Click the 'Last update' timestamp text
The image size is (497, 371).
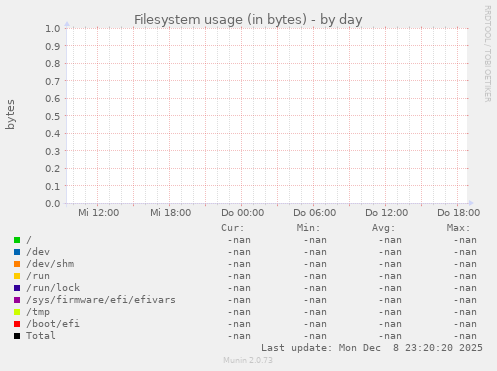tap(372, 348)
